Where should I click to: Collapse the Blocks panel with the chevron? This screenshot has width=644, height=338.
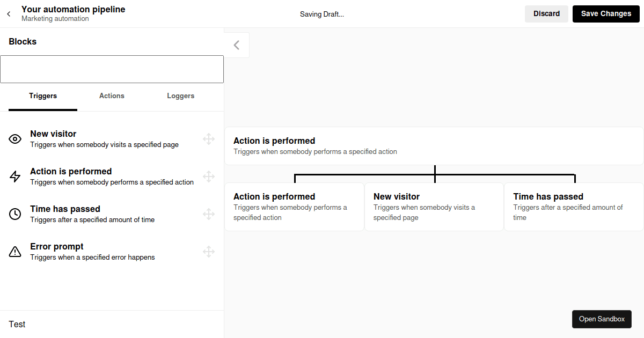coord(237,45)
